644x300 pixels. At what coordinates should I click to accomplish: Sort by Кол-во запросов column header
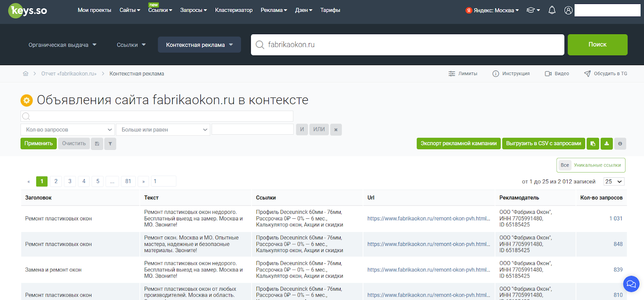tap(601, 198)
